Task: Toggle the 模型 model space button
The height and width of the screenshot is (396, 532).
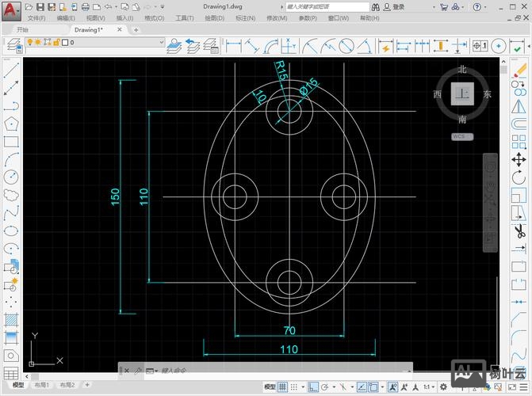Action: [270, 386]
